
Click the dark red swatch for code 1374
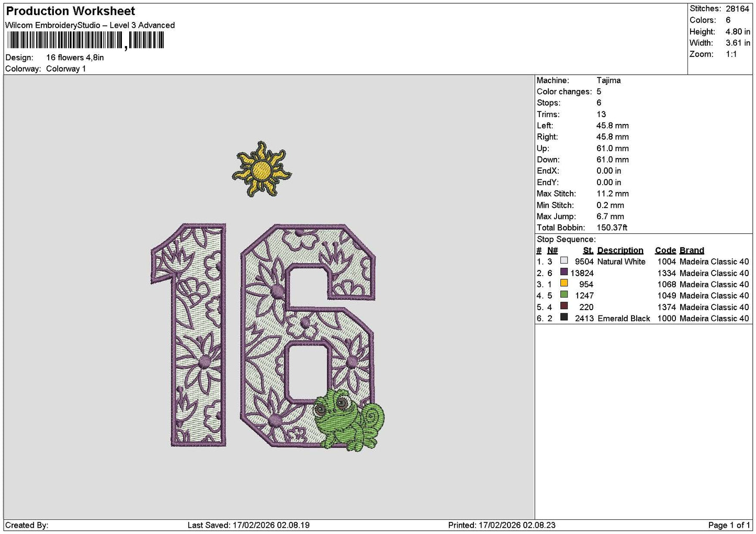[564, 306]
